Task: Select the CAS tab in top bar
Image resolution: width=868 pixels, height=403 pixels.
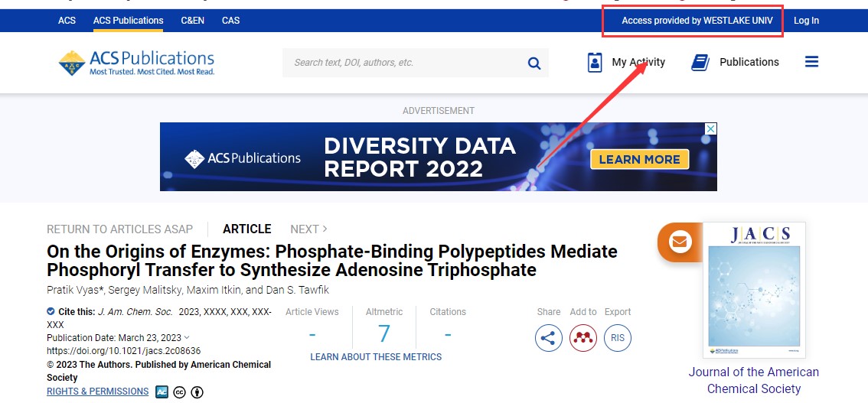Action: pos(230,21)
